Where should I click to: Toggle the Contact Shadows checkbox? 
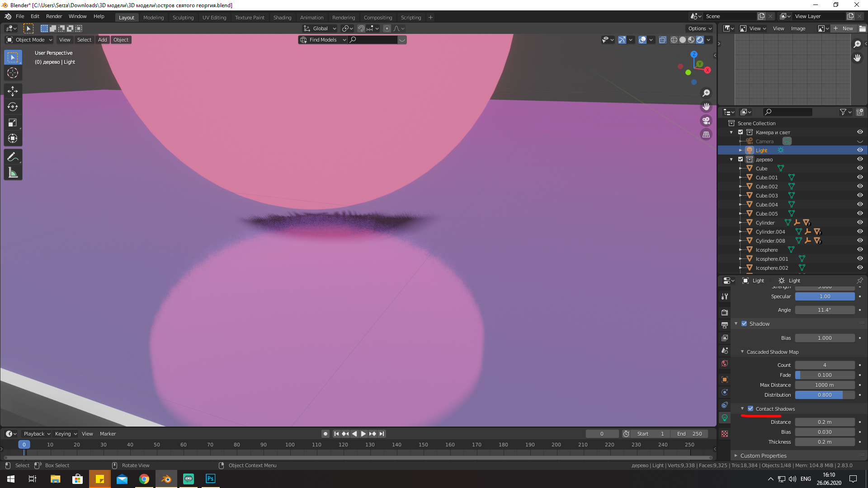(x=750, y=408)
